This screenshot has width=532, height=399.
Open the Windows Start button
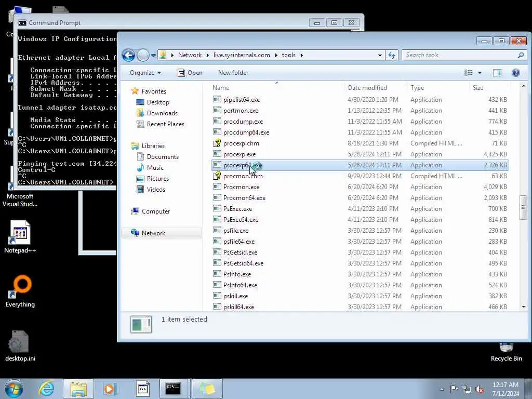14,389
